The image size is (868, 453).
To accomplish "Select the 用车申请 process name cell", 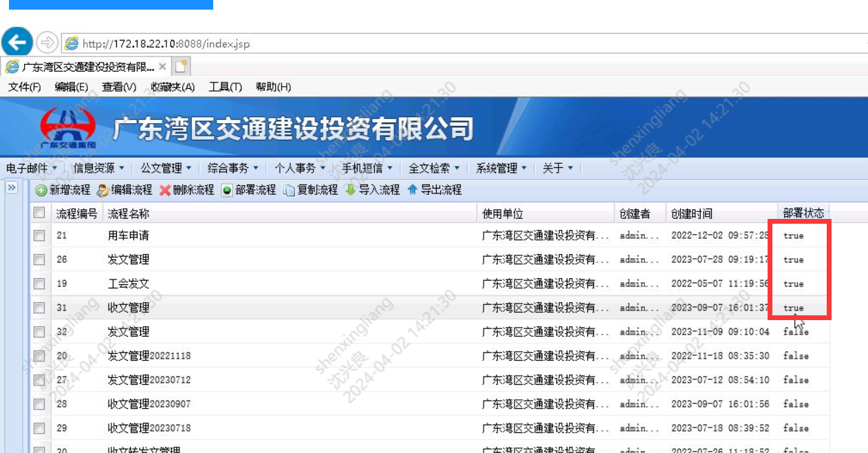I will [129, 235].
